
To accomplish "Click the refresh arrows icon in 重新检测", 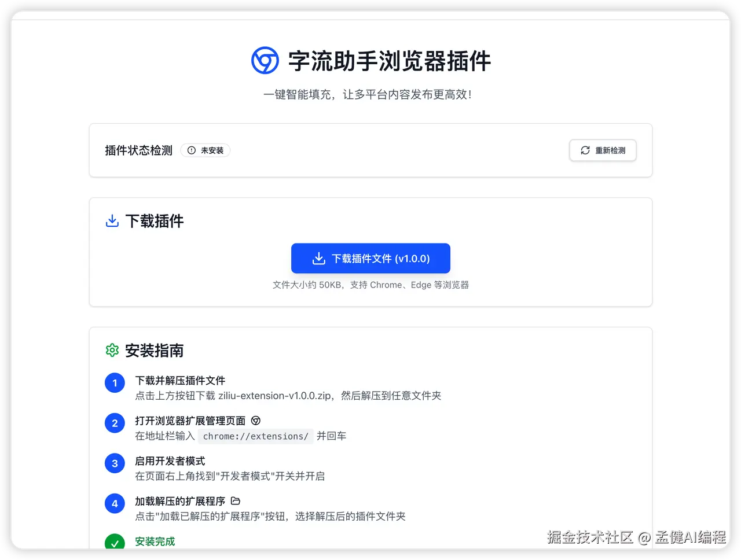I will coord(585,150).
